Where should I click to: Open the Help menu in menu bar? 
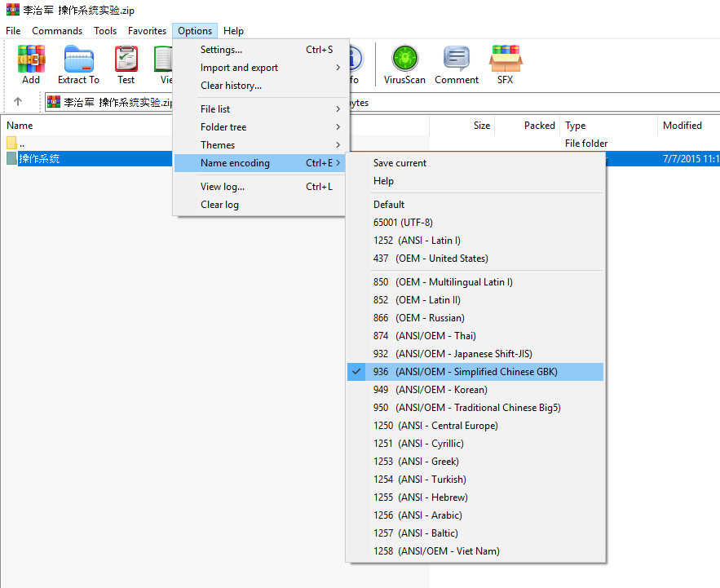[x=233, y=31]
